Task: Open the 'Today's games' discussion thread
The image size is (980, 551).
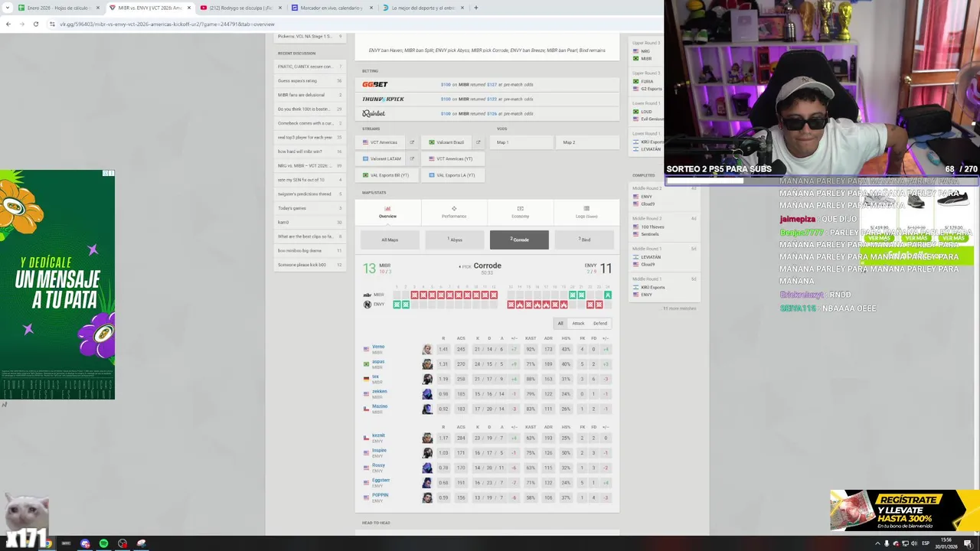Action: tap(309, 208)
